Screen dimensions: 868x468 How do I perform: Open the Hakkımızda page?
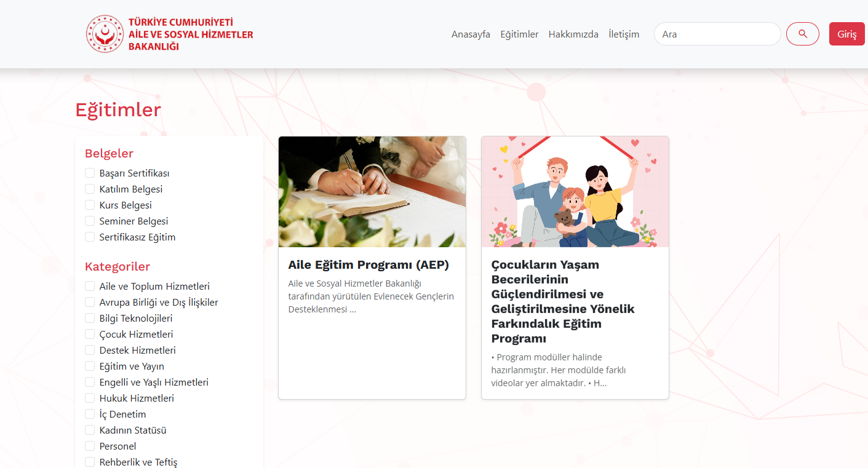coord(573,34)
